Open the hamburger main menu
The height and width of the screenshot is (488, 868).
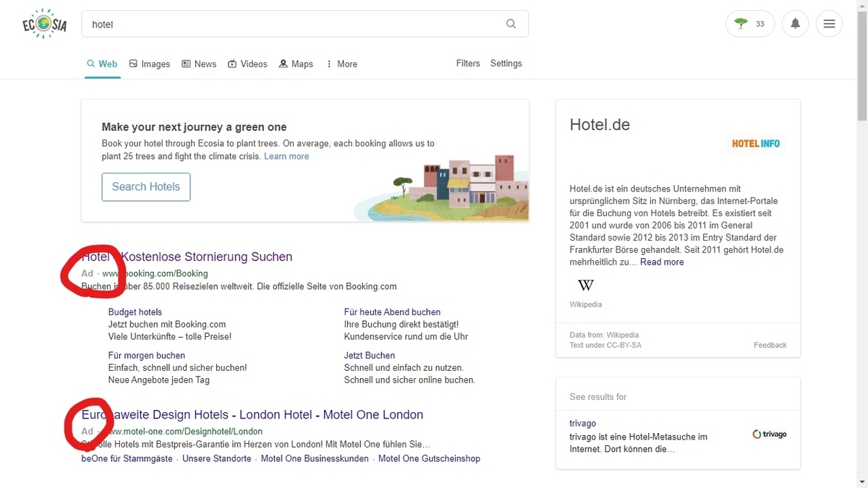[x=829, y=24]
